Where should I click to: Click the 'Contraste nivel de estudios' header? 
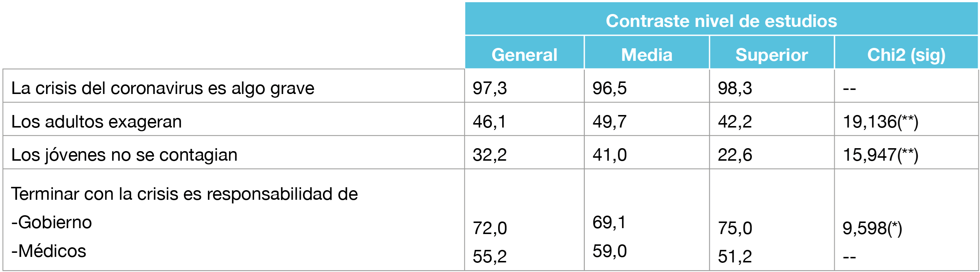721,21
